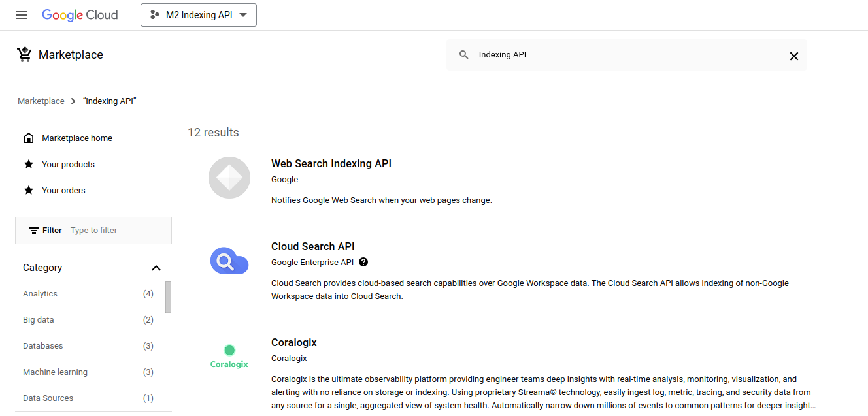Viewport: 868px width, 416px height.
Task: Click the Coralogix logo thumbnail
Action: [229, 357]
